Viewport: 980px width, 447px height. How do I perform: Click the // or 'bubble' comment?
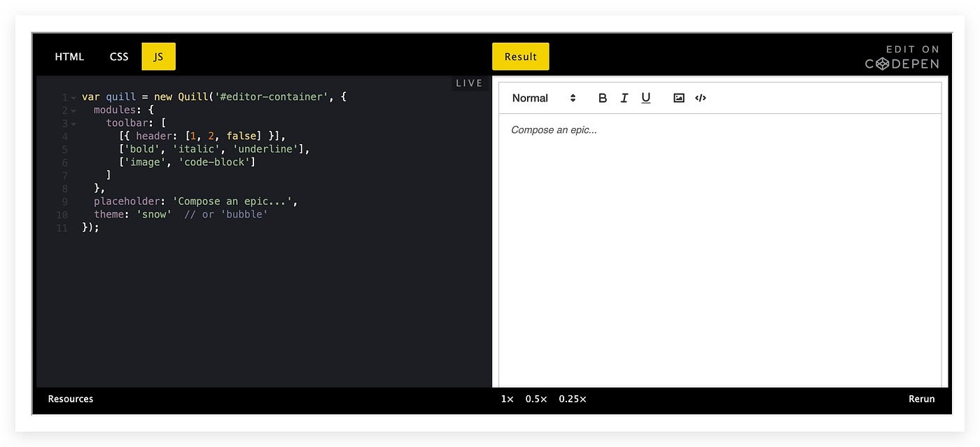pyautogui.click(x=226, y=214)
